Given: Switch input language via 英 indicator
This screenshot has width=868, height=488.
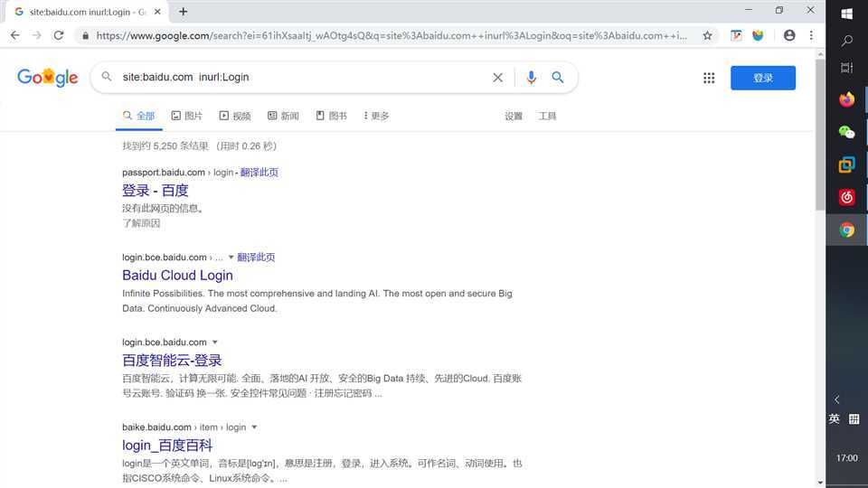Looking at the screenshot, I should 835,418.
